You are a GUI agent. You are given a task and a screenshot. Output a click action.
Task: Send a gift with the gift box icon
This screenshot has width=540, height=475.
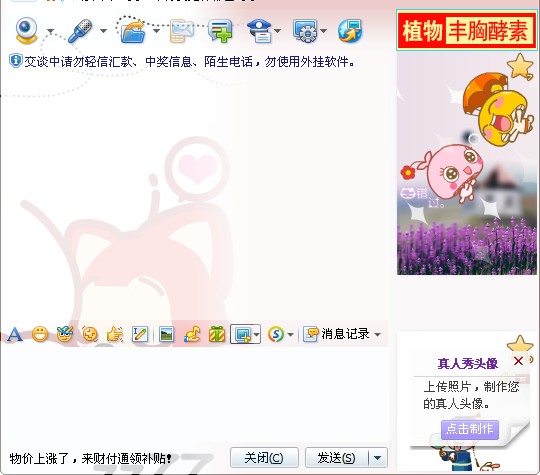point(217,334)
